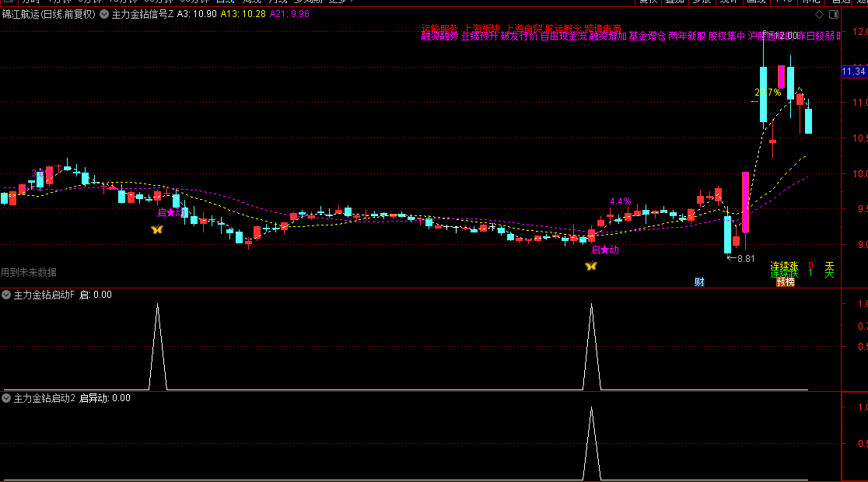Expand the 主力金钻启动F panel chevron
868x482 pixels.
(6, 295)
